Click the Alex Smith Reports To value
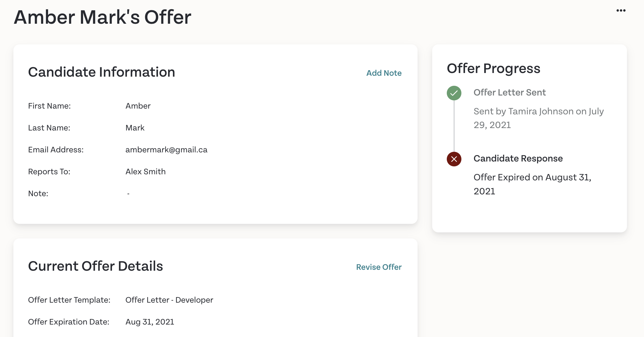The height and width of the screenshot is (337, 644). click(145, 172)
